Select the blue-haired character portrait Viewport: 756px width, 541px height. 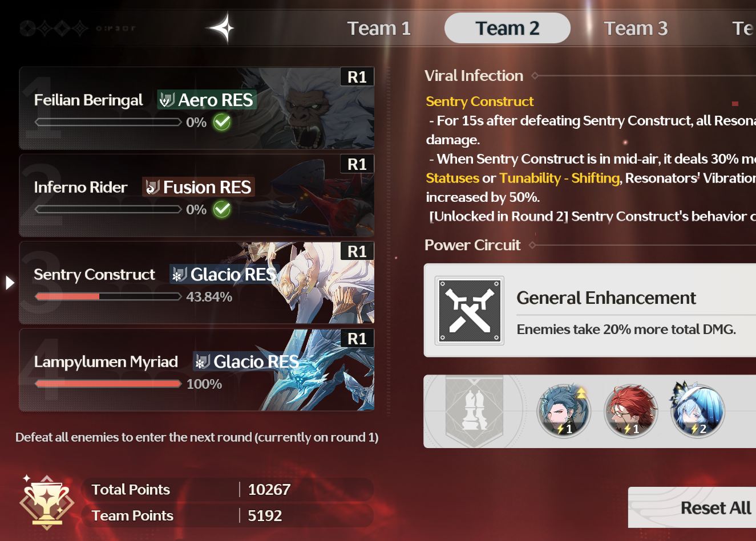point(564,410)
